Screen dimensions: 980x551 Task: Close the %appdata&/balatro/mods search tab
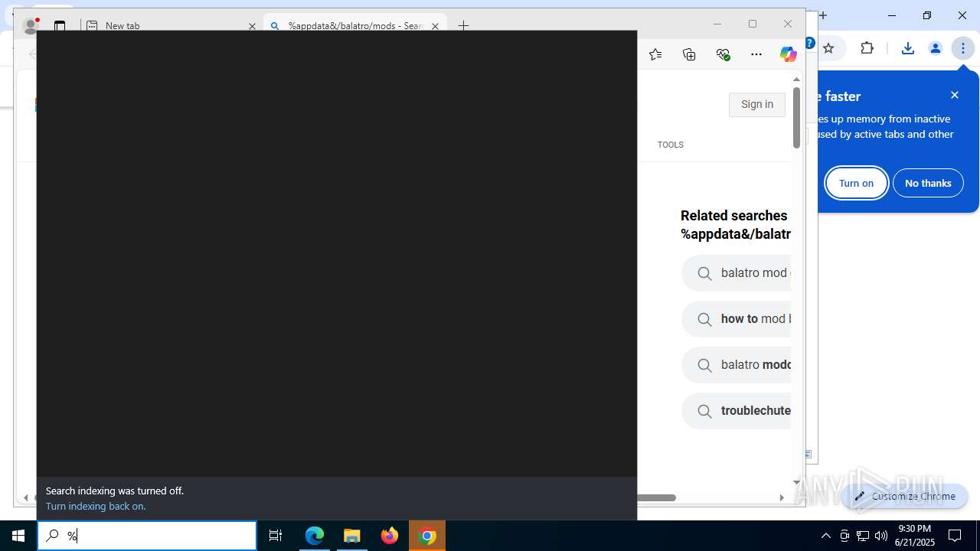tap(435, 26)
